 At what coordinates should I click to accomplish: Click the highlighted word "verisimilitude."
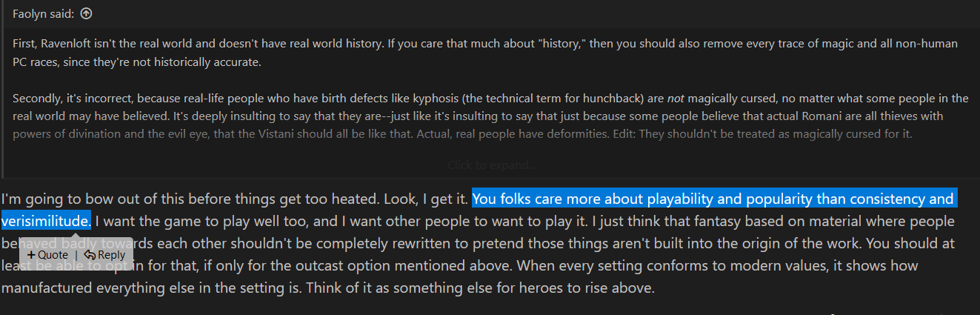click(46, 221)
